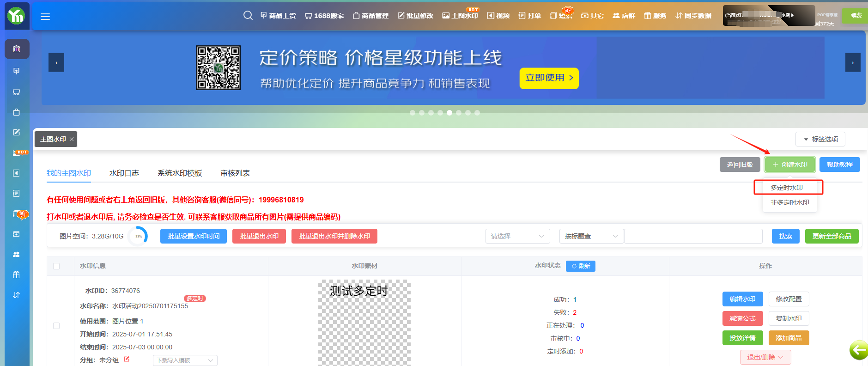Click the sidebar shopping cart icon
Viewport: 868px width, 366px height.
(17, 92)
